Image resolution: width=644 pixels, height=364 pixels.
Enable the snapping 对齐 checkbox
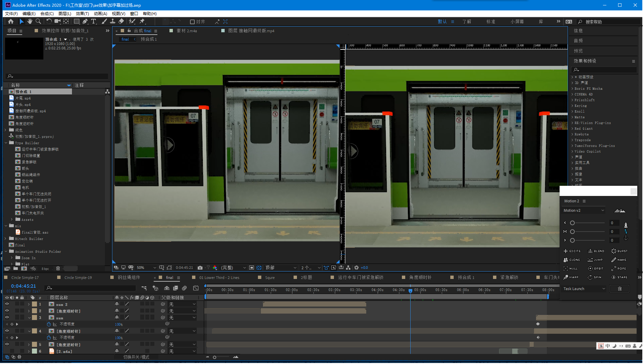click(x=192, y=22)
